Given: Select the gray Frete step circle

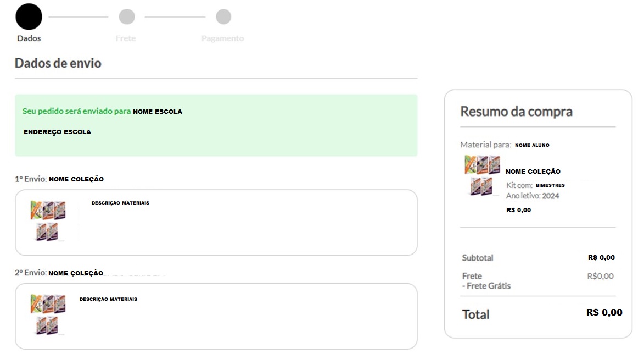Looking at the screenshot, I should [127, 17].
